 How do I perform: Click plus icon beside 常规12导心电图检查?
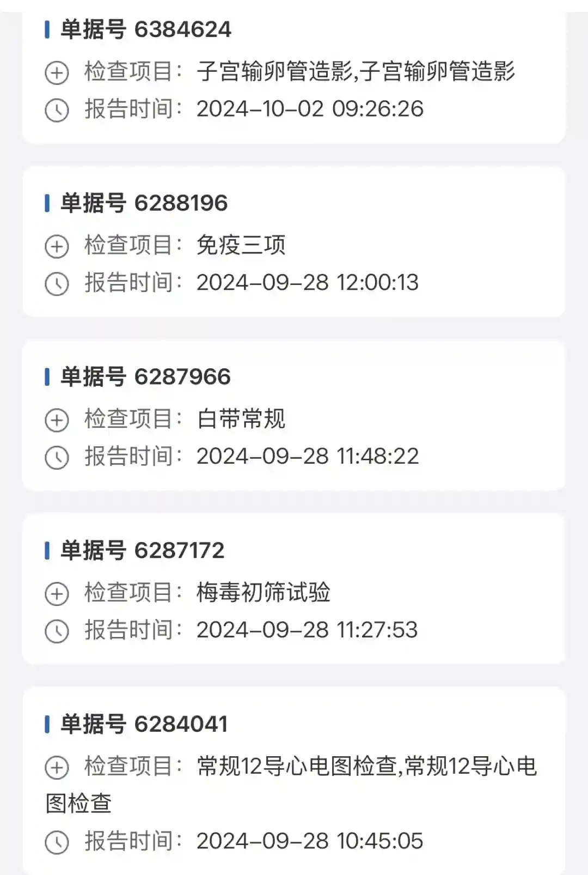coord(57,768)
